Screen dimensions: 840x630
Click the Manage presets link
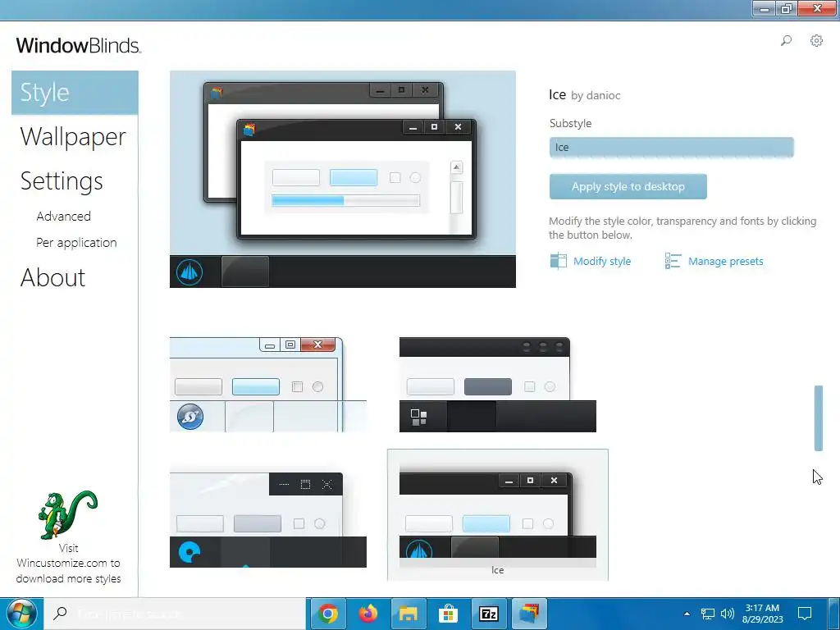(726, 262)
